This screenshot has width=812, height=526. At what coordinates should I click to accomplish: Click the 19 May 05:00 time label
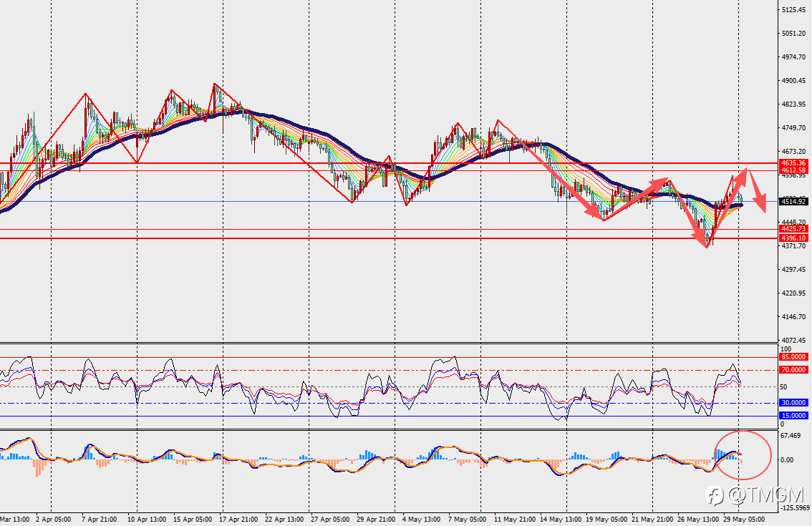[x=606, y=520]
